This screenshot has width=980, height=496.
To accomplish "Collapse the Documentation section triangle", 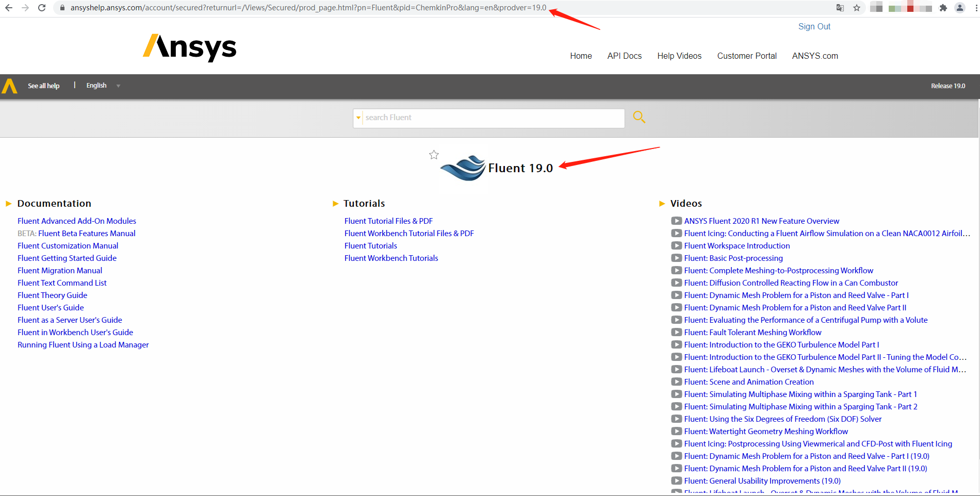I will point(8,204).
